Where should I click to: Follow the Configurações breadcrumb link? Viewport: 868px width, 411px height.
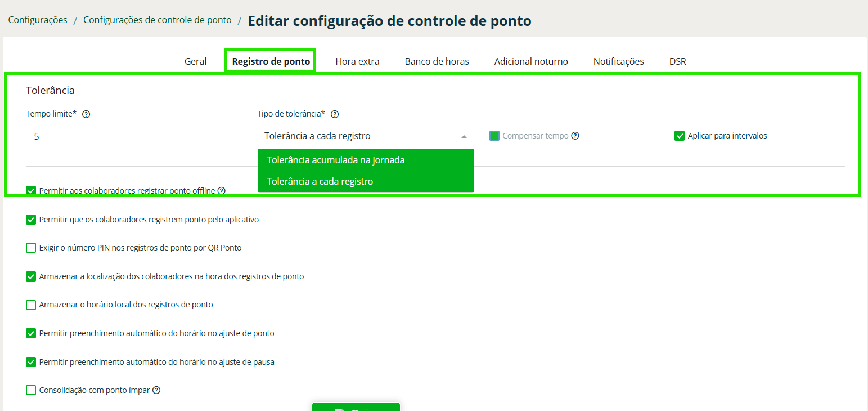(x=38, y=20)
